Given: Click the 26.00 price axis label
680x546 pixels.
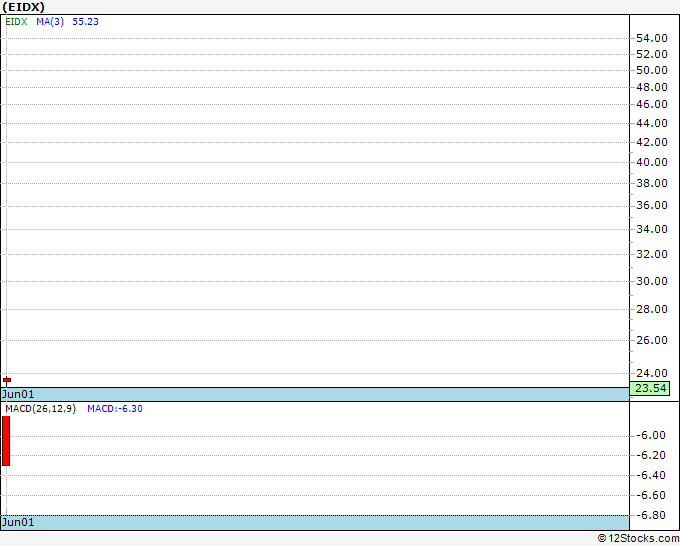Looking at the screenshot, I should click(652, 340).
